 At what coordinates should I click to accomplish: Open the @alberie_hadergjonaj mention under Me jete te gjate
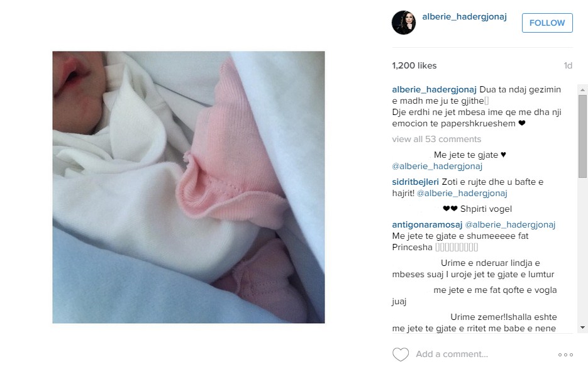click(437, 166)
